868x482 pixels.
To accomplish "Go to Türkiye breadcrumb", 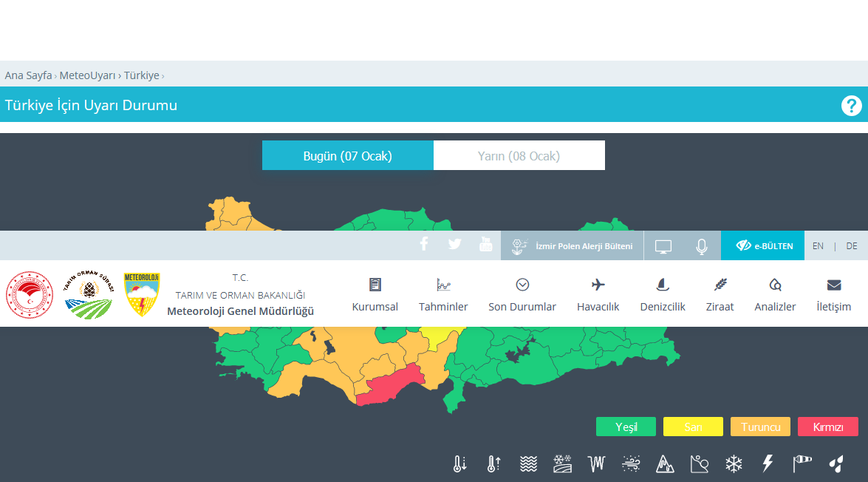I will (141, 75).
